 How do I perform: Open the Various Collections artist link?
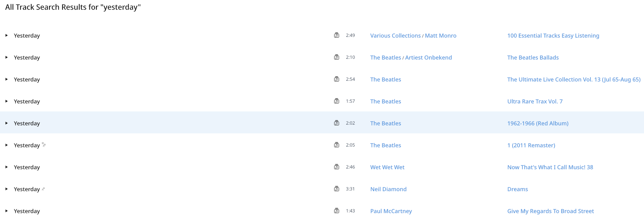[395, 36]
